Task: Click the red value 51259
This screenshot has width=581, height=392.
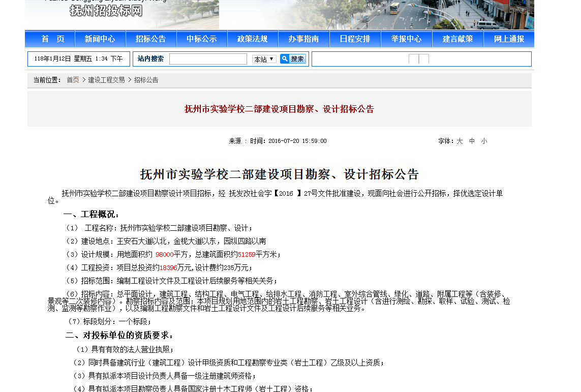Action: [x=247, y=255]
